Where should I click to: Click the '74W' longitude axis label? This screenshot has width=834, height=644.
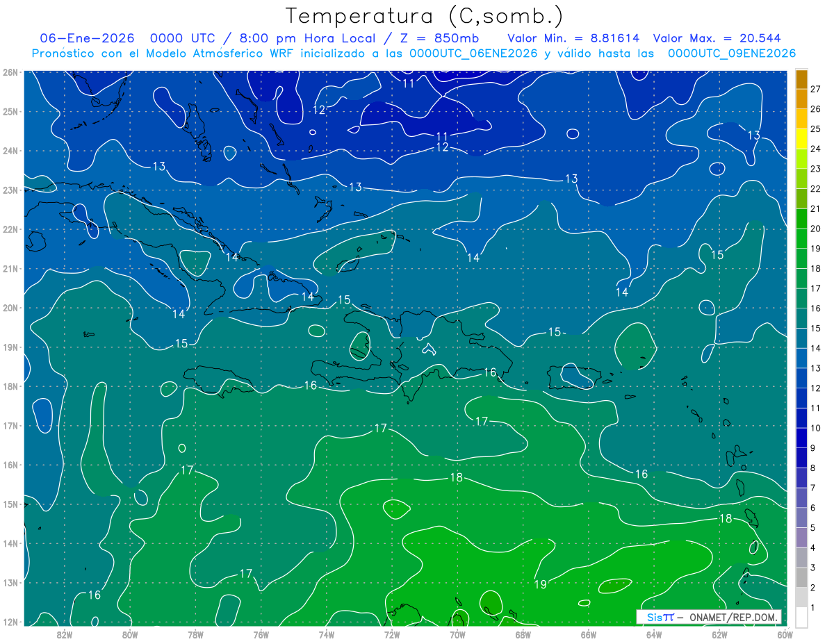(x=326, y=634)
